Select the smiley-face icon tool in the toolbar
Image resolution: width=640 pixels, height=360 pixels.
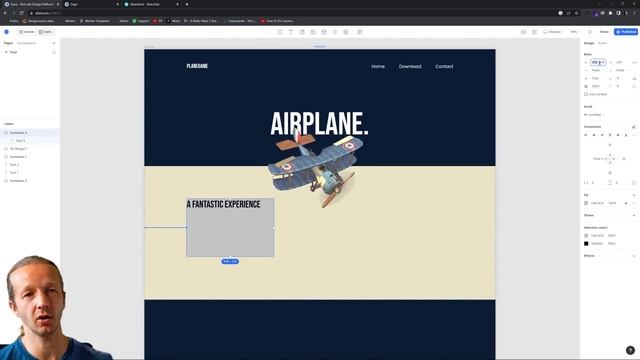click(324, 32)
